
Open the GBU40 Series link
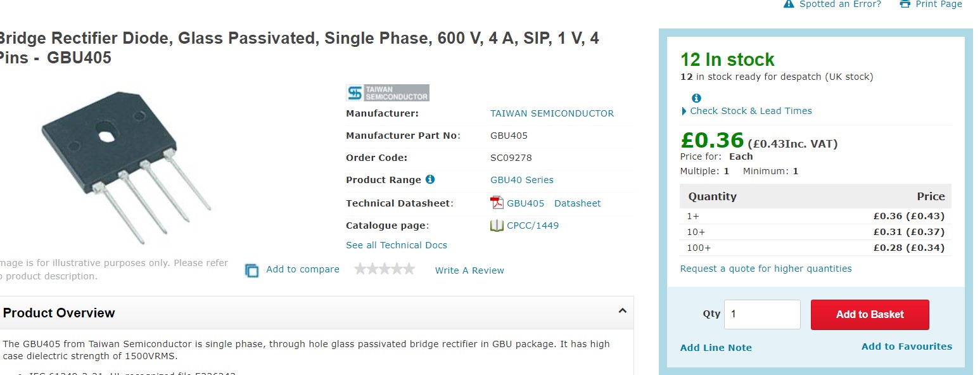coord(522,180)
